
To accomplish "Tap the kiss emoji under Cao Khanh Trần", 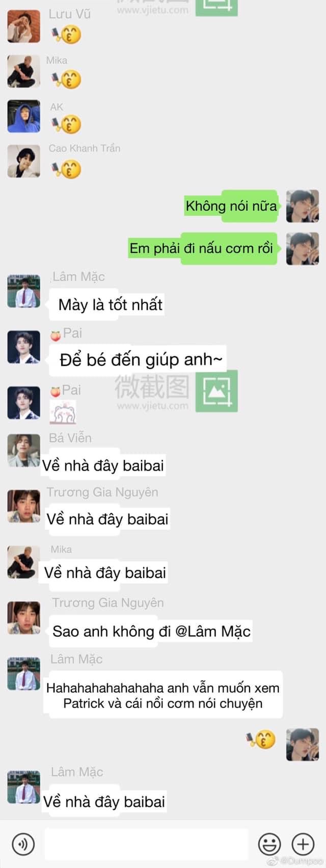I will coord(66,168).
